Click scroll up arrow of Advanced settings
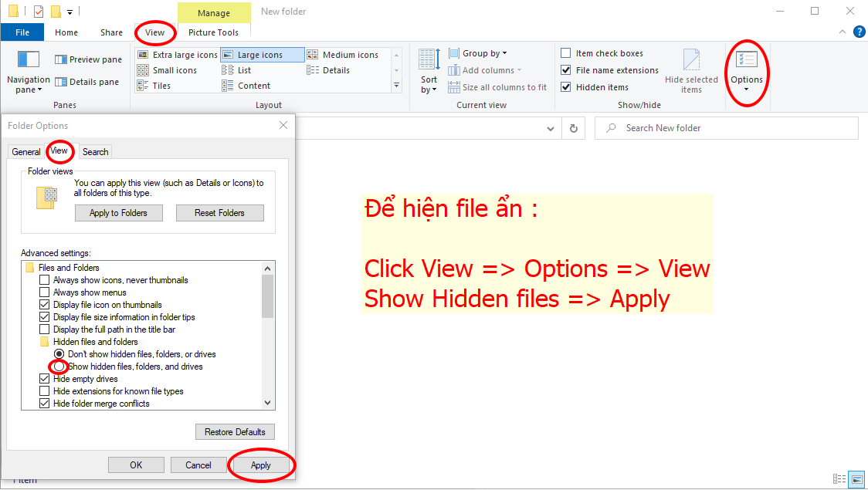The height and width of the screenshot is (490, 868). click(x=268, y=269)
